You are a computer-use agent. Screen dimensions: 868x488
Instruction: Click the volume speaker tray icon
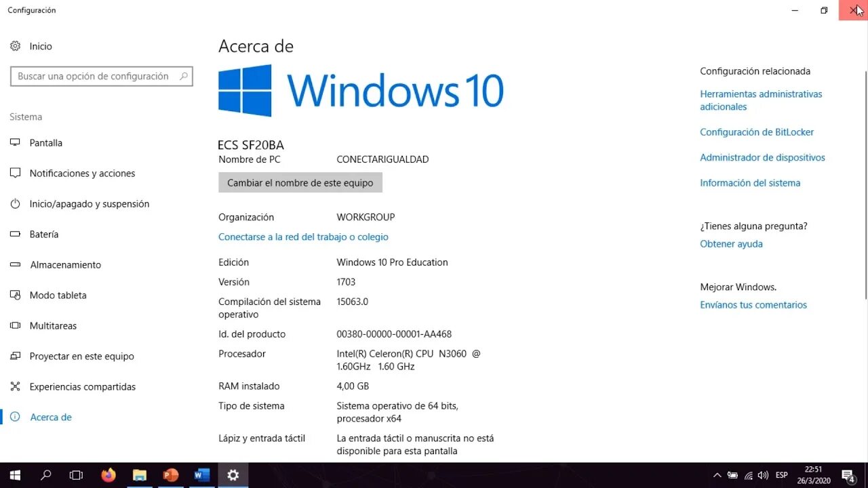click(764, 475)
